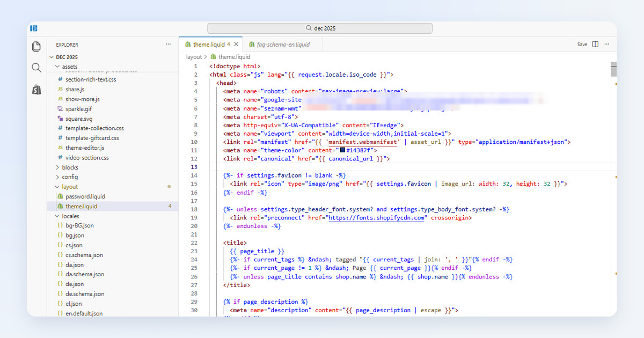
Task: Open en.default.json locale file
Action: tap(84, 313)
